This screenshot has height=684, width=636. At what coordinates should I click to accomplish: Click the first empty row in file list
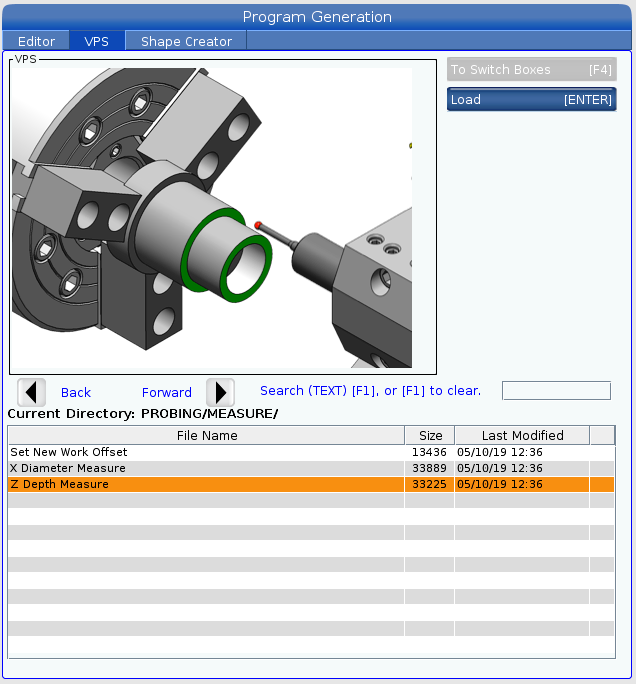point(206,500)
